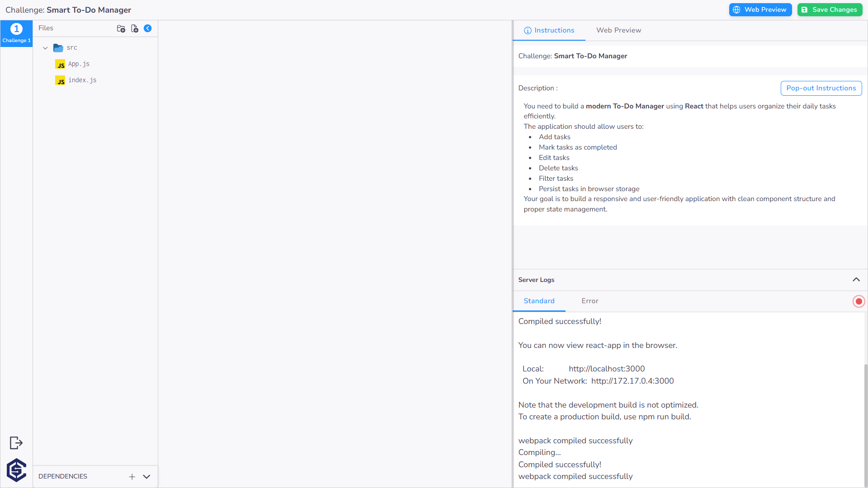Collapse the src folder
Screen dimensions: 868x488
(45, 47)
